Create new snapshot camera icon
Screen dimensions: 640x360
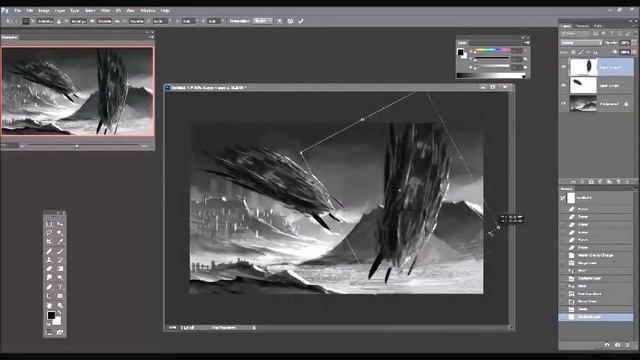click(617, 345)
